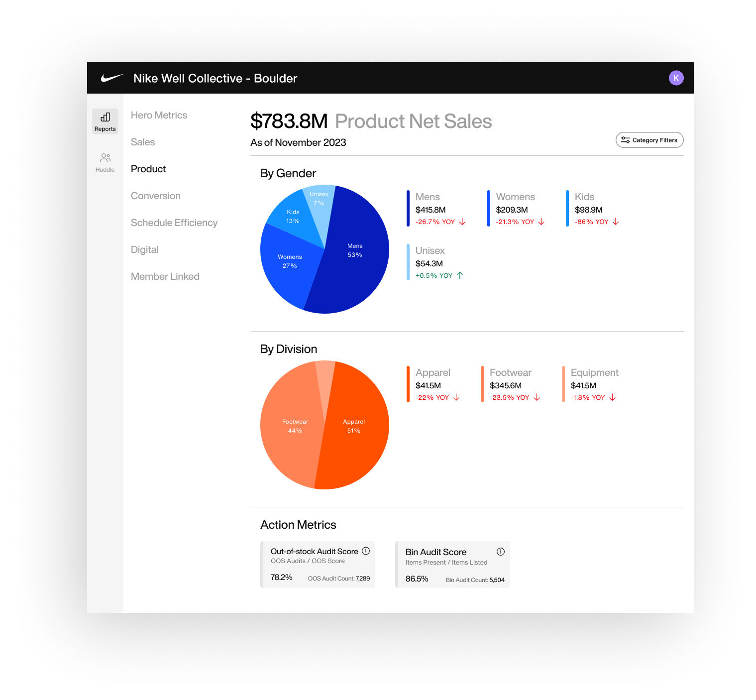Open the Member Linked report
This screenshot has height=700, width=756.
point(165,276)
